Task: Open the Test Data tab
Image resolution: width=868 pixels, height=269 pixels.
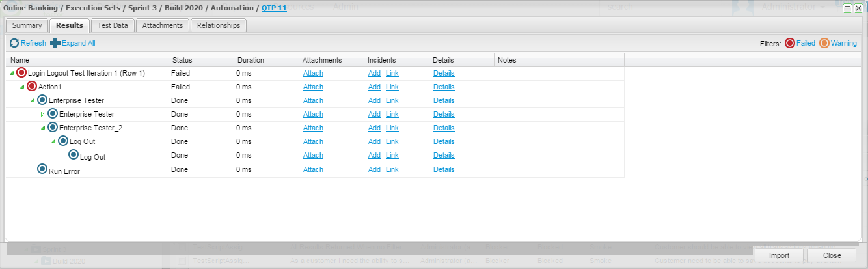Action: coord(113,25)
